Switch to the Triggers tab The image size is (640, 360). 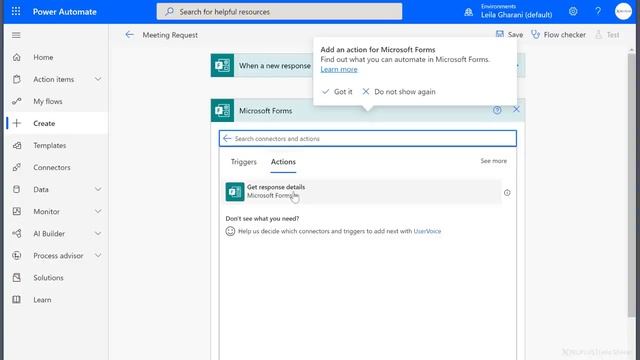(x=244, y=162)
